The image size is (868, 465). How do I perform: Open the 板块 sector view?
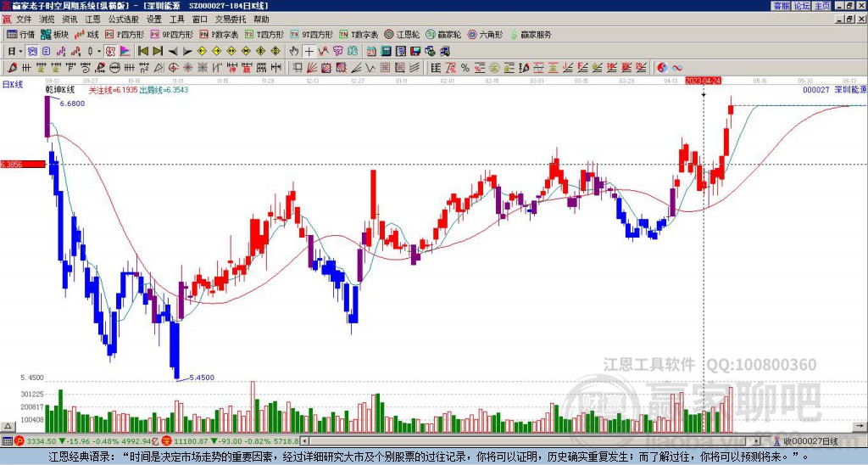click(54, 34)
